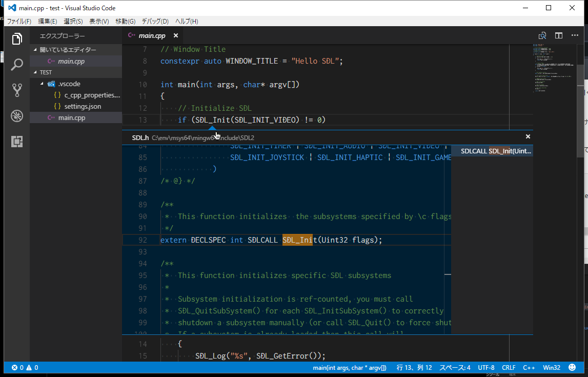Close the SDL.h peek definition view
The image size is (588, 377).
[528, 136]
